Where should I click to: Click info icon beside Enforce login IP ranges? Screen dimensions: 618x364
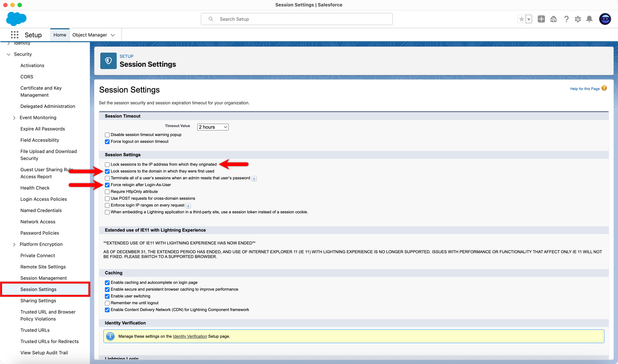188,206
